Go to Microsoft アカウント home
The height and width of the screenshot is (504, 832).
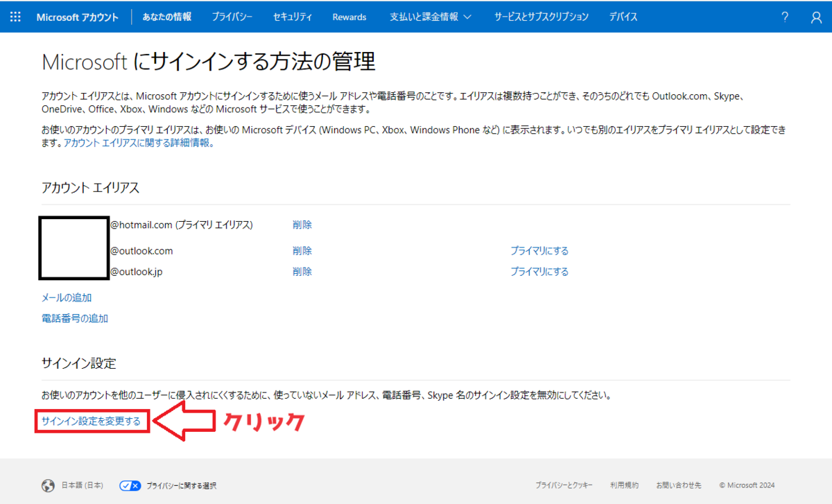click(x=78, y=17)
